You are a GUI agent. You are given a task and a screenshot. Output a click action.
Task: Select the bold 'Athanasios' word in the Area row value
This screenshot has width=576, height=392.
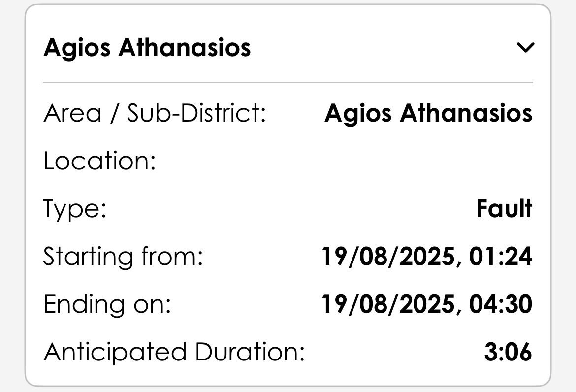[x=466, y=113]
